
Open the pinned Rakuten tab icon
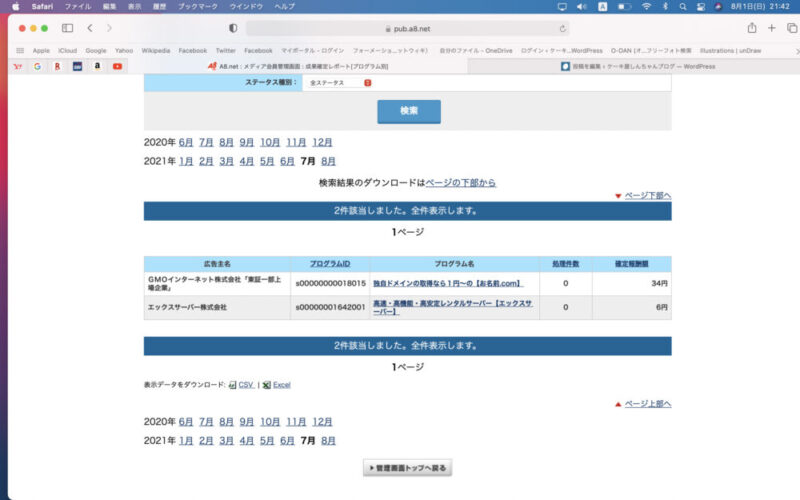click(x=57, y=66)
